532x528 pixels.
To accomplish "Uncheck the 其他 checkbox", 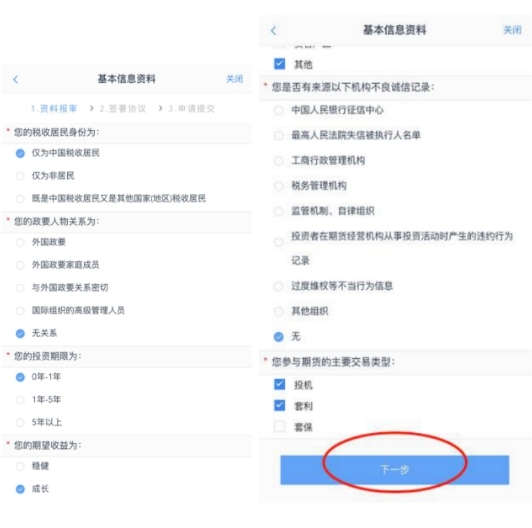I will (x=280, y=64).
